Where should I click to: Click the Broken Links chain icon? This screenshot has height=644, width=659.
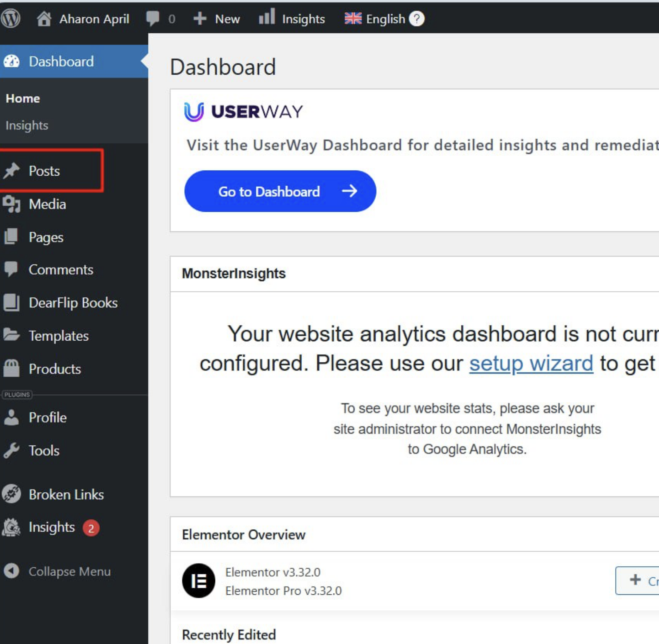tap(12, 494)
